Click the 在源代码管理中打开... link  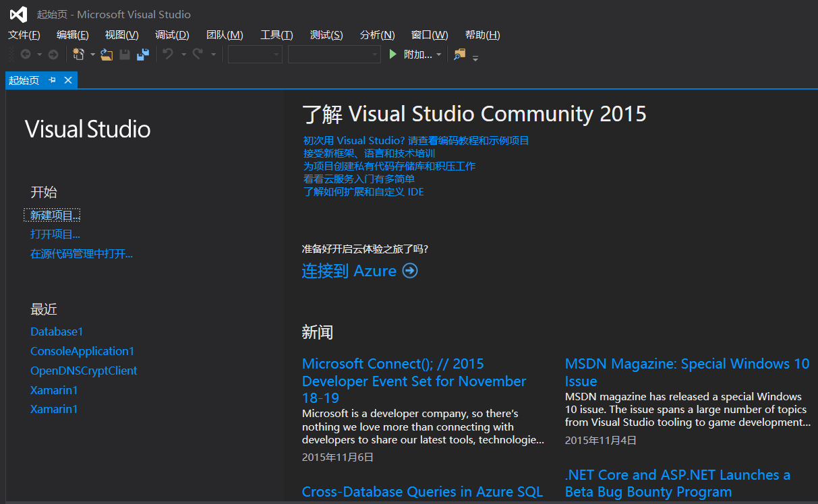click(x=82, y=254)
